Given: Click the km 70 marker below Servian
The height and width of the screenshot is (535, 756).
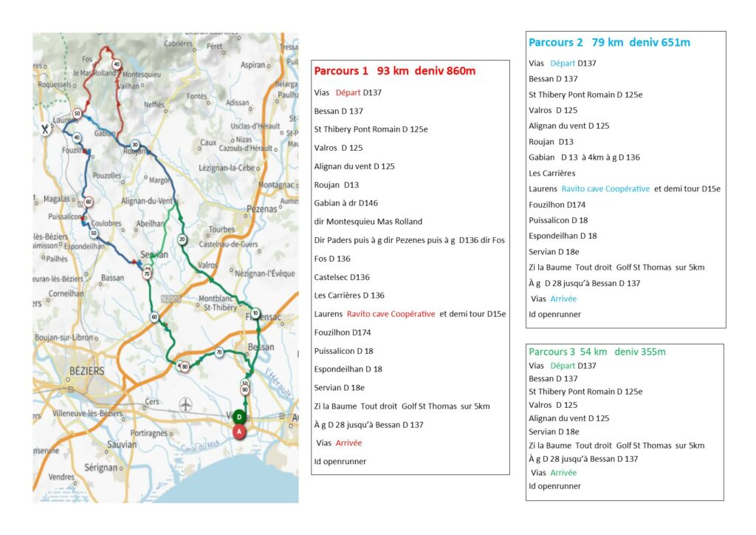Looking at the screenshot, I should pos(147,274).
